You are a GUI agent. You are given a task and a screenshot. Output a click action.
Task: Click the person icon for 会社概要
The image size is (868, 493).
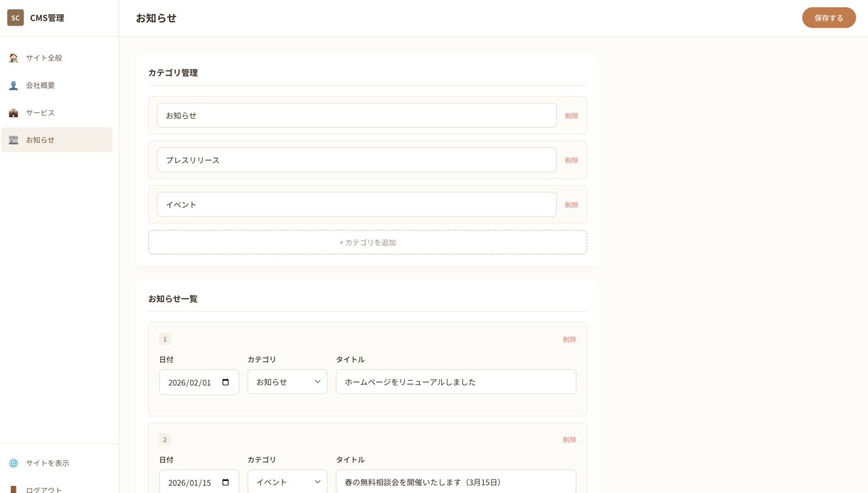(x=14, y=85)
